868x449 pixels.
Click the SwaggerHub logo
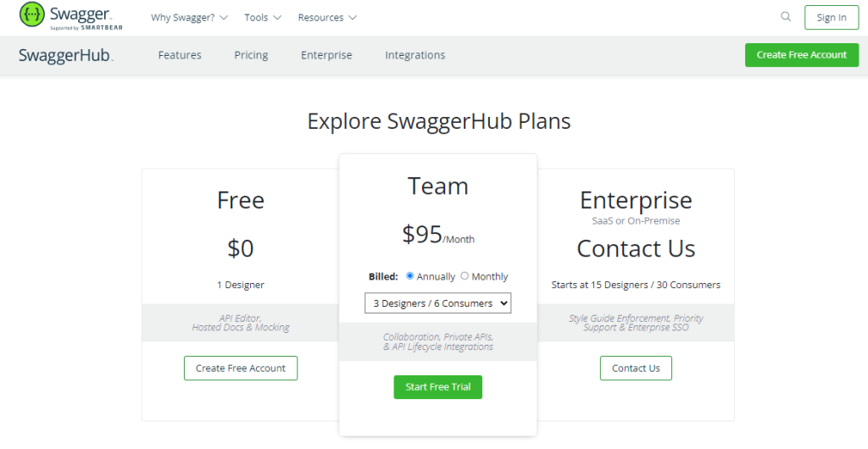point(66,55)
